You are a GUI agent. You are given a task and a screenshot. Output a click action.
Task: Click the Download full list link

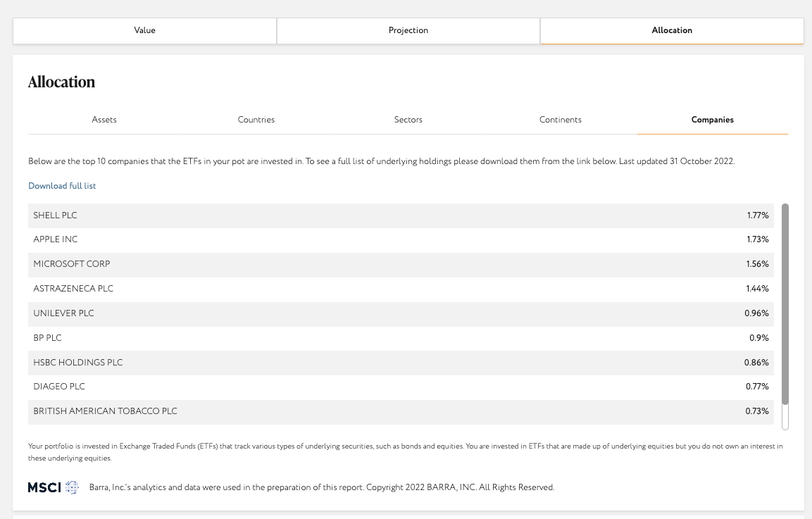coord(62,186)
